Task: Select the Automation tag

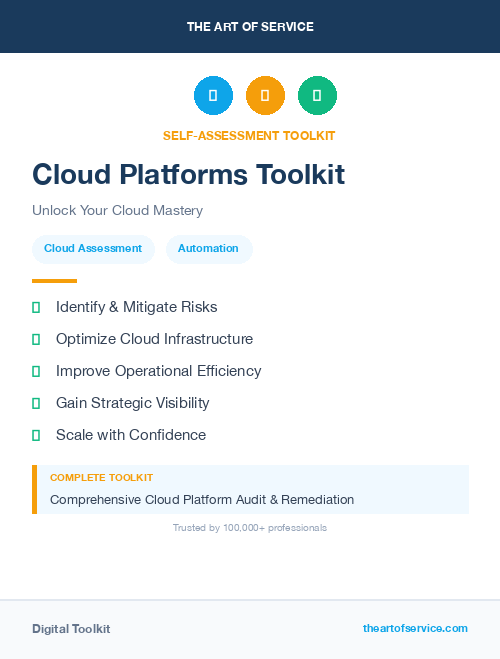Action: coord(209,249)
